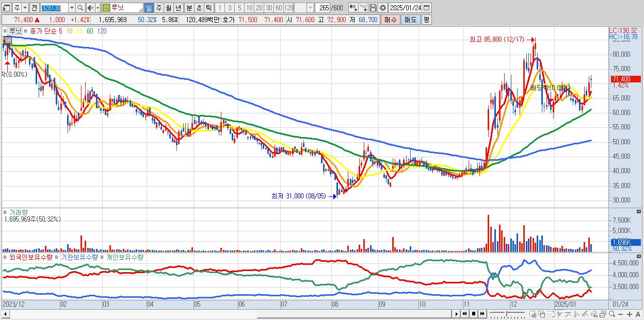Zoom in chart with plus icon

(630, 314)
